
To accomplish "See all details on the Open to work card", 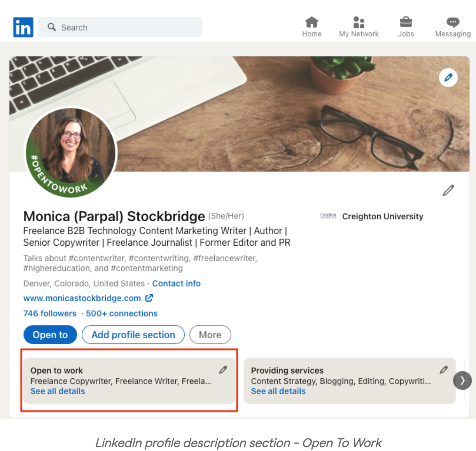I will point(57,391).
